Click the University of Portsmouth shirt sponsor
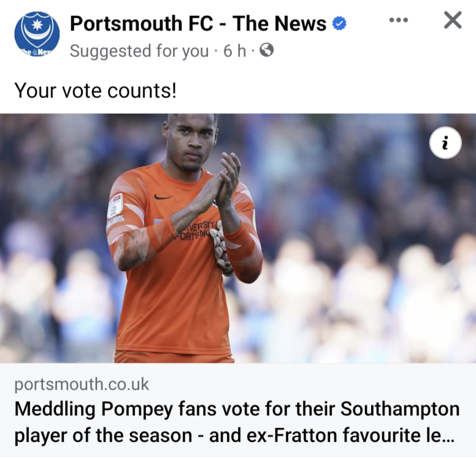The height and width of the screenshot is (458, 476). tap(194, 231)
